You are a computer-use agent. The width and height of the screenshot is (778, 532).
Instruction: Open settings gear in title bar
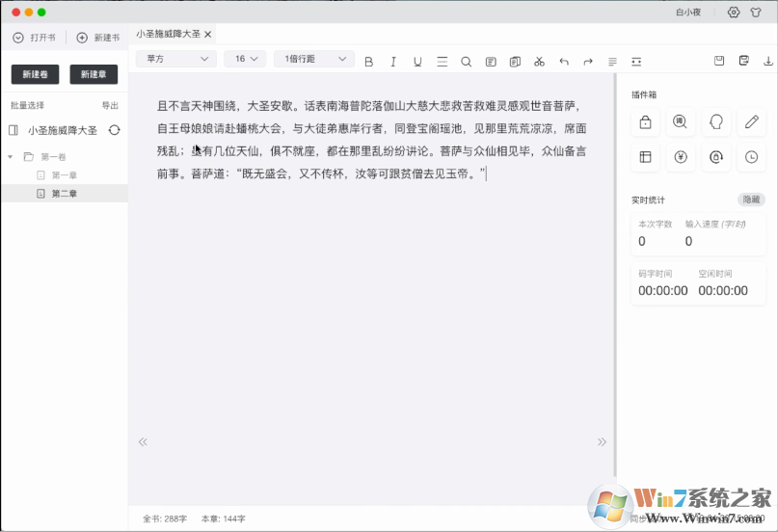pos(734,13)
